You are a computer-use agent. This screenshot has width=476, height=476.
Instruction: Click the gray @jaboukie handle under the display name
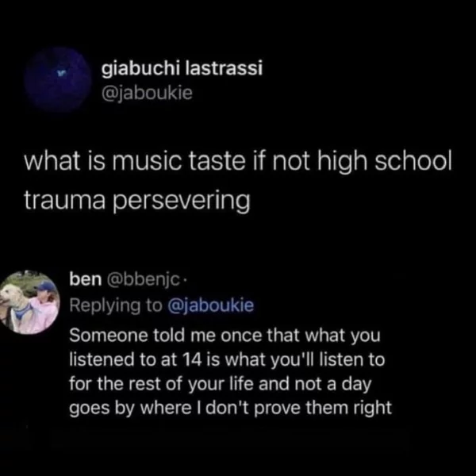[x=147, y=94]
